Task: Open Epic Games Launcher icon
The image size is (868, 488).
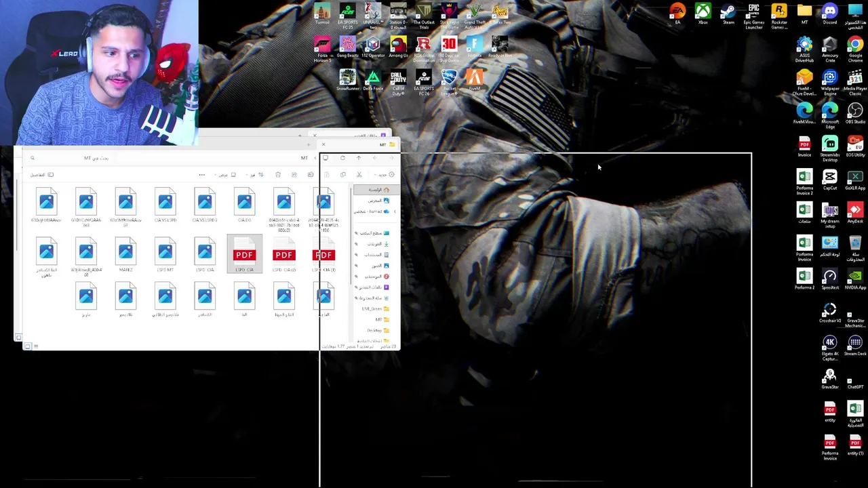Action: (753, 16)
